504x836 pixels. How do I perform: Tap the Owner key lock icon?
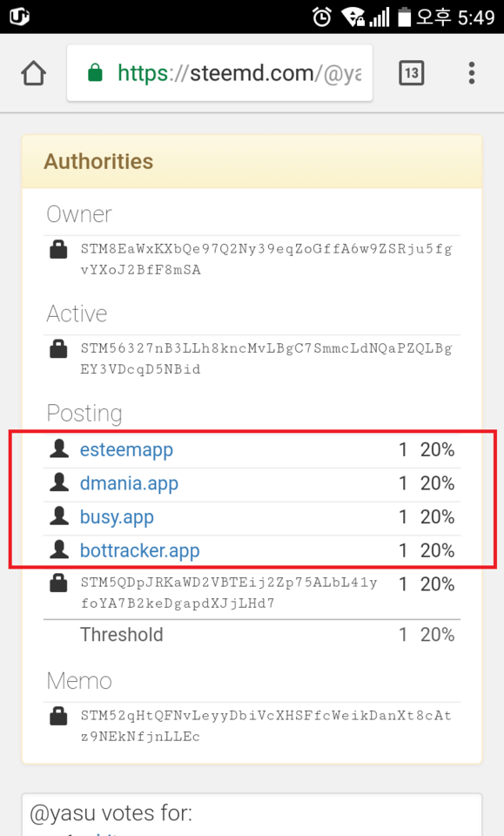point(58,249)
